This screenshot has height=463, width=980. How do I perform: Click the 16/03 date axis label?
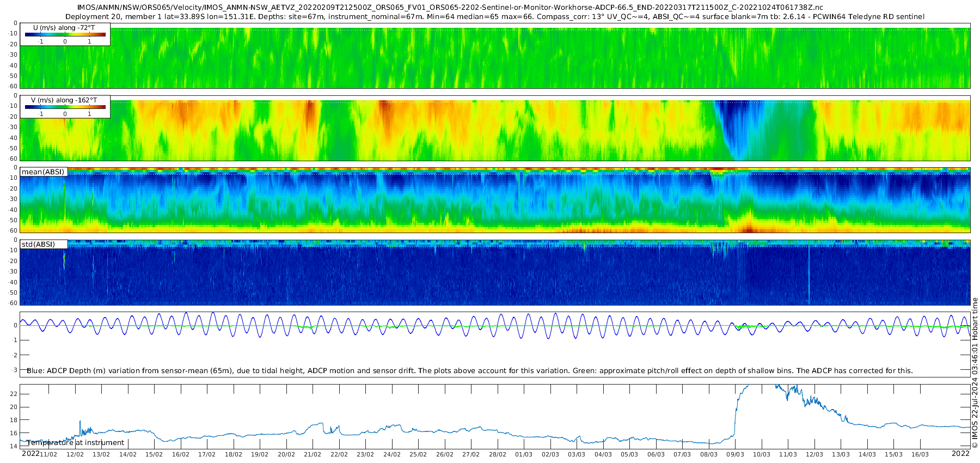tap(920, 454)
